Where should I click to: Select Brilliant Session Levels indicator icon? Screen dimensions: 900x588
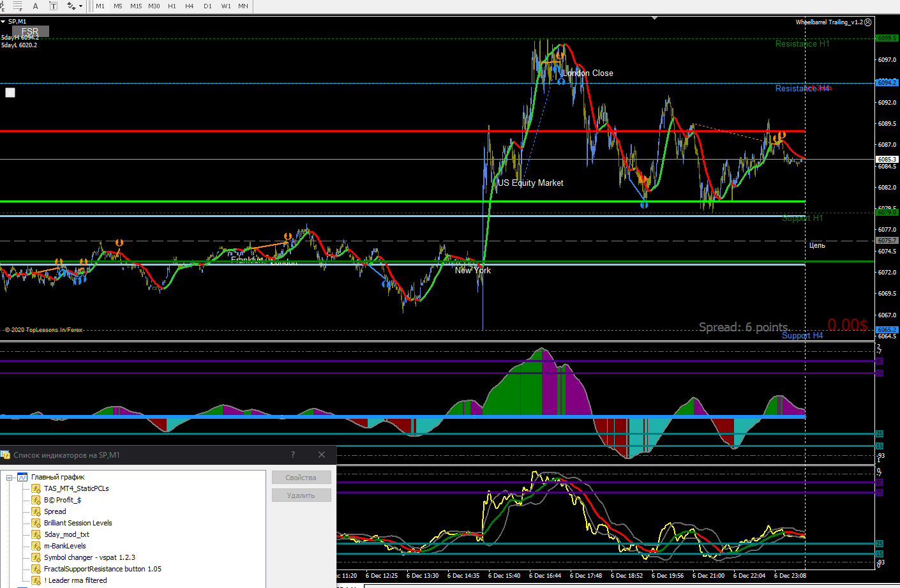pyautogui.click(x=36, y=523)
